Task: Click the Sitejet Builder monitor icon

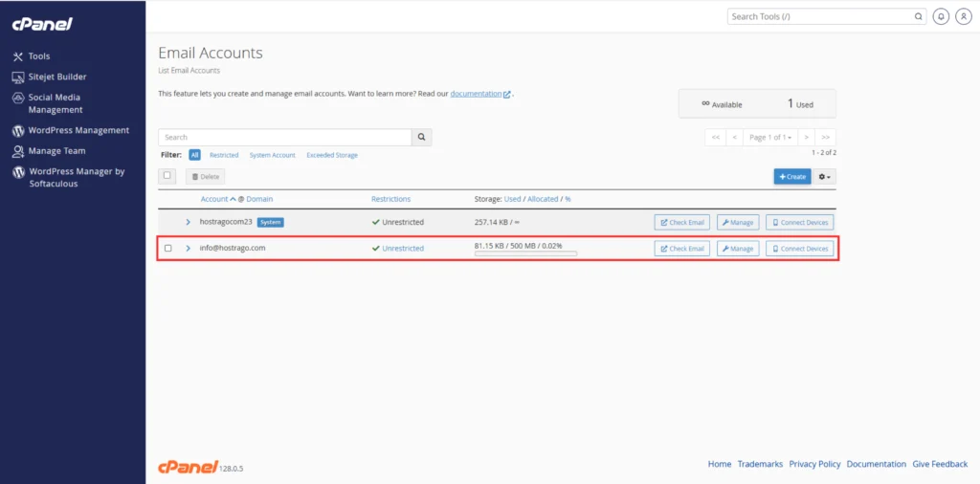Action: click(x=17, y=77)
